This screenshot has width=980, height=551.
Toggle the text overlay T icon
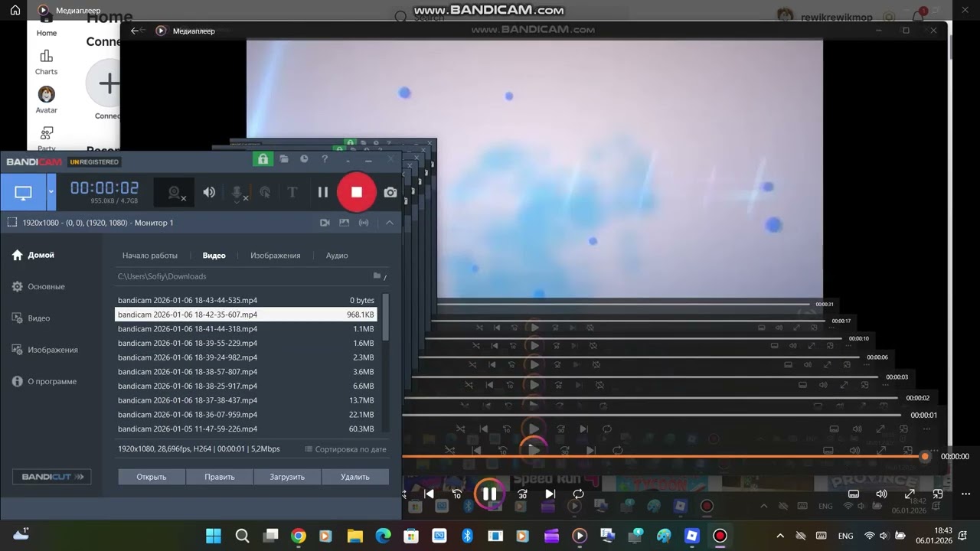pyautogui.click(x=292, y=192)
